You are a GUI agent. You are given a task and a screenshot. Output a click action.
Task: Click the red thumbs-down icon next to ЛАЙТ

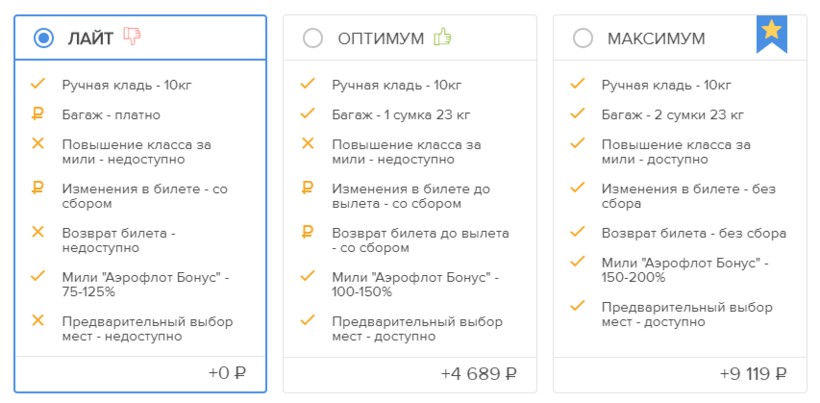(132, 36)
